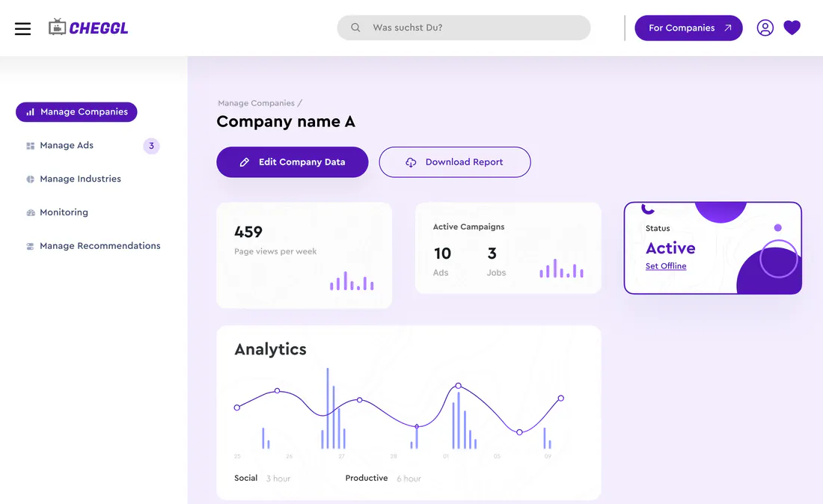Click the 3 Jobs count

pyautogui.click(x=492, y=253)
